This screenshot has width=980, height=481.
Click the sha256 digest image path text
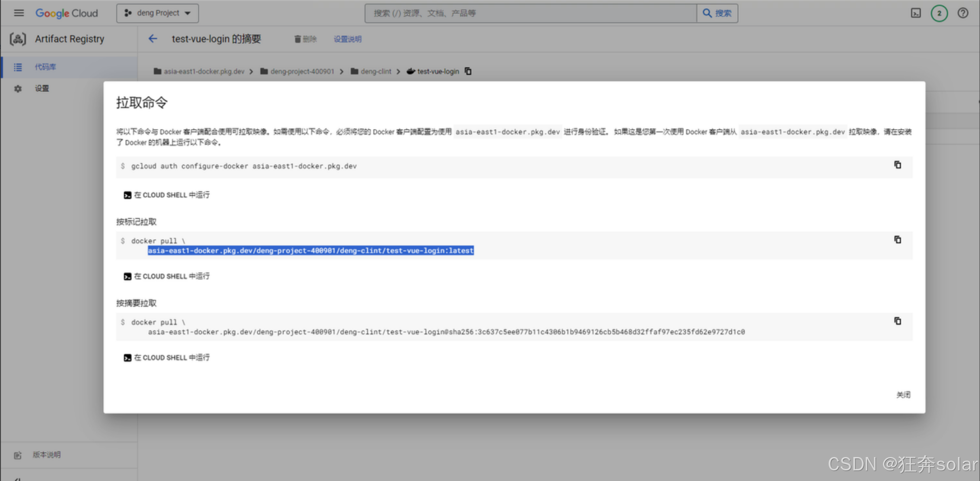446,332
